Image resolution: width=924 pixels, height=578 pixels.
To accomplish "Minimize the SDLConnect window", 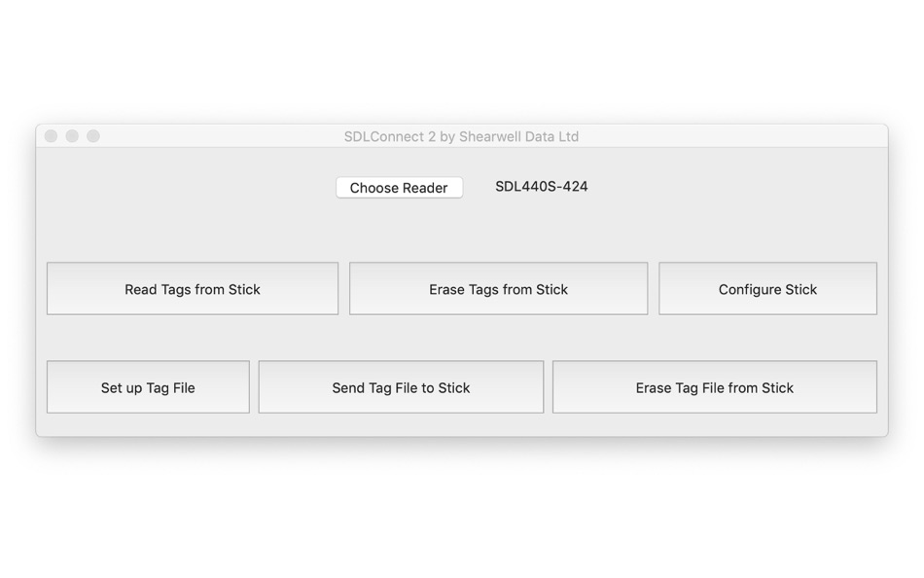I will click(72, 136).
